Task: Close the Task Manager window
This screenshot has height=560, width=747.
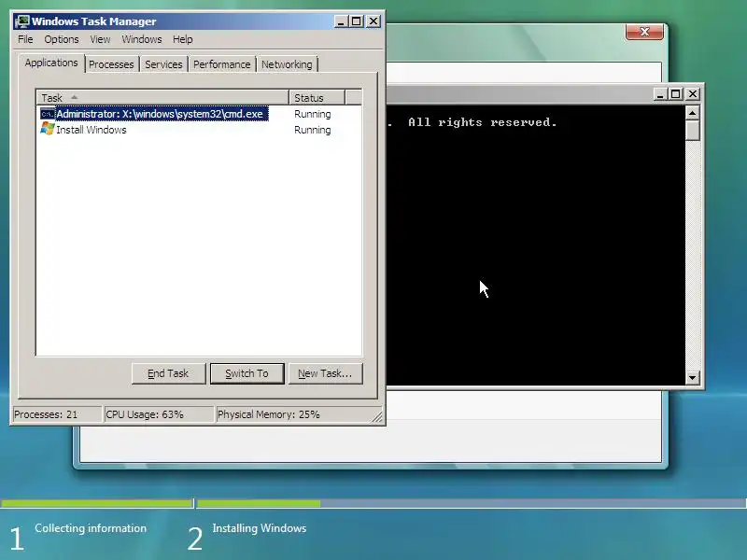Action: 373,21
